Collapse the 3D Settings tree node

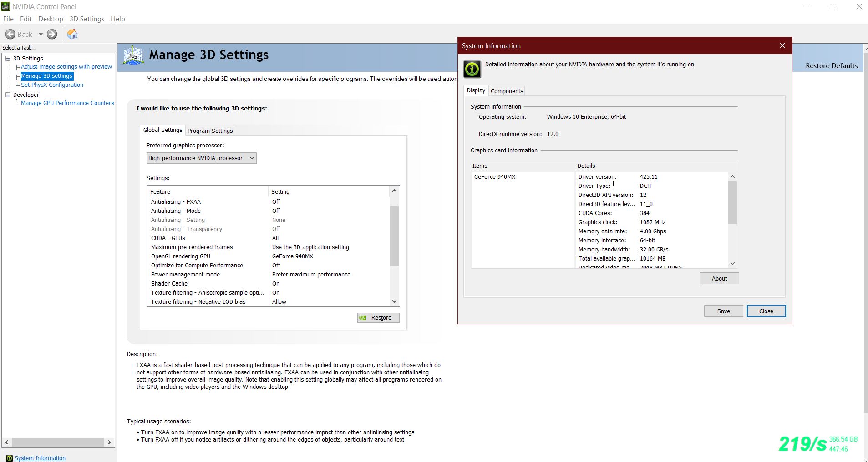8,58
